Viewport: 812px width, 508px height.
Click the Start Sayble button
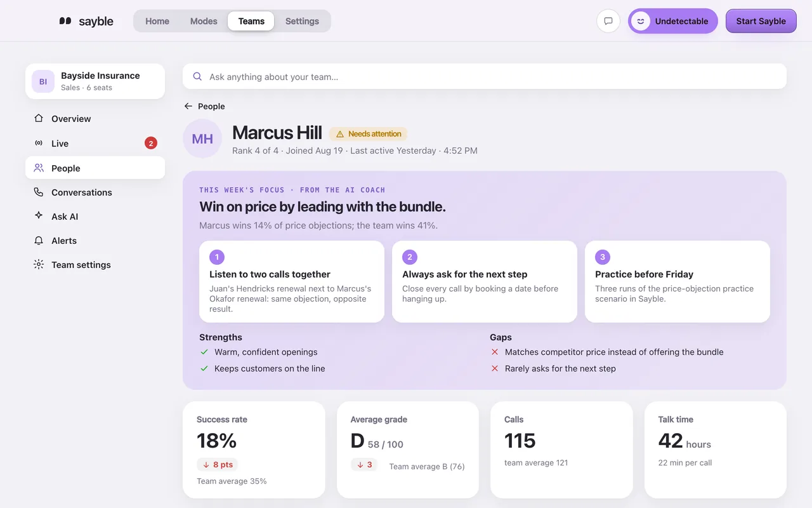coord(761,21)
